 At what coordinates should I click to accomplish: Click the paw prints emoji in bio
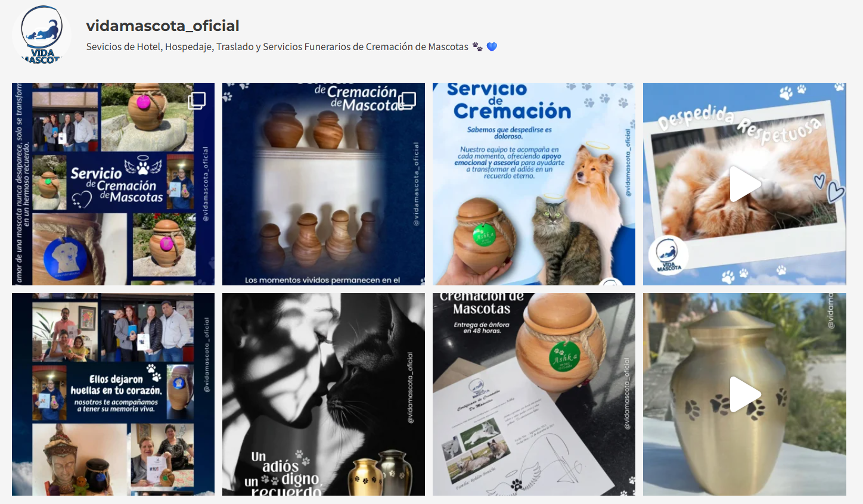point(477,46)
